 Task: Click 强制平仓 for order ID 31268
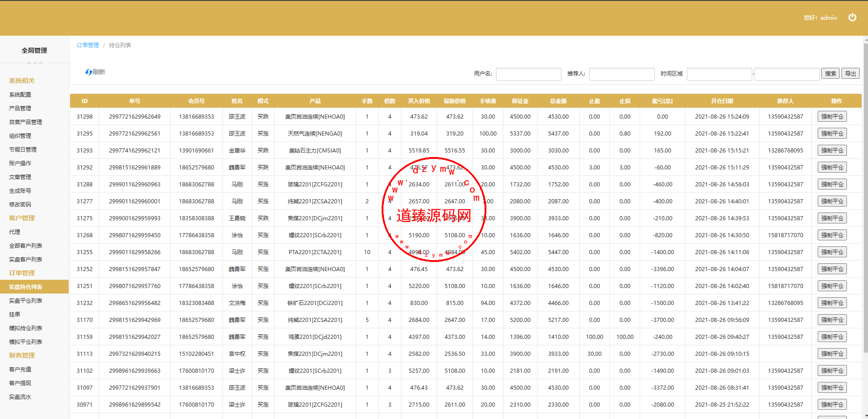tap(832, 235)
